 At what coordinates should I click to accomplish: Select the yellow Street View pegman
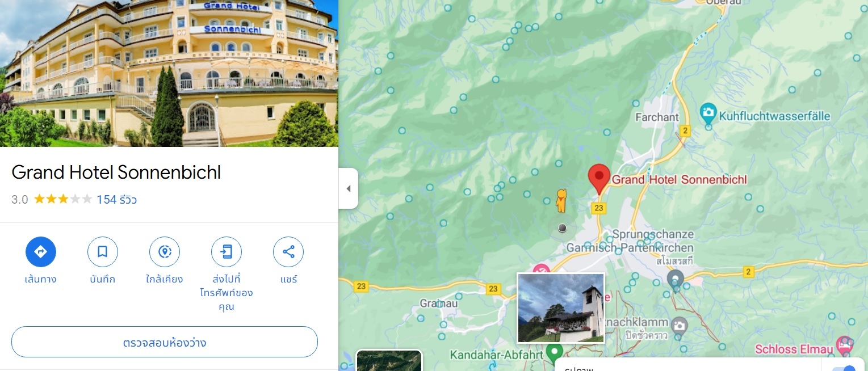(x=561, y=200)
